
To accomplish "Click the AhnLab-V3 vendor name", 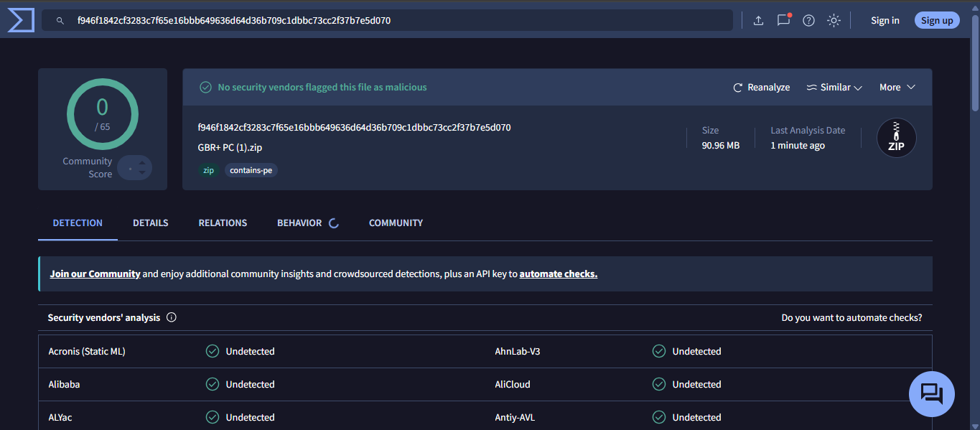I will pyautogui.click(x=518, y=351).
